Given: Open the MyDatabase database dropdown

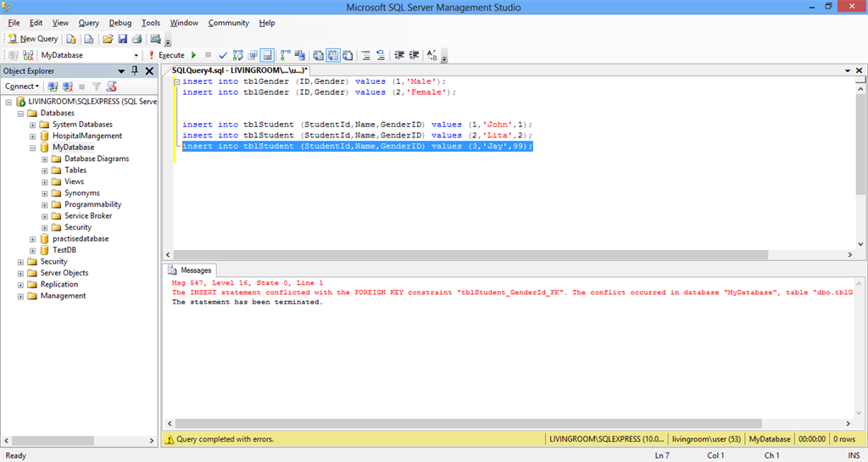Looking at the screenshot, I should tap(136, 55).
